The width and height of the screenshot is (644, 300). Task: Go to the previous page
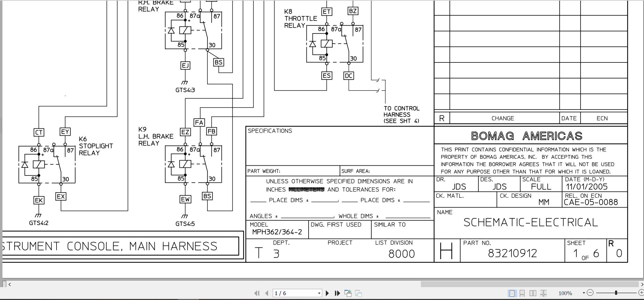pos(267,293)
